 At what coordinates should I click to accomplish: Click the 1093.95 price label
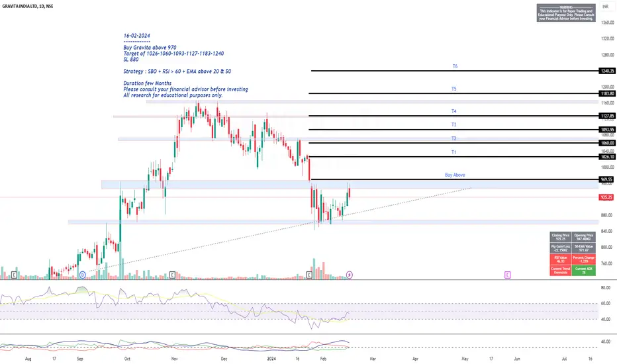607,130
